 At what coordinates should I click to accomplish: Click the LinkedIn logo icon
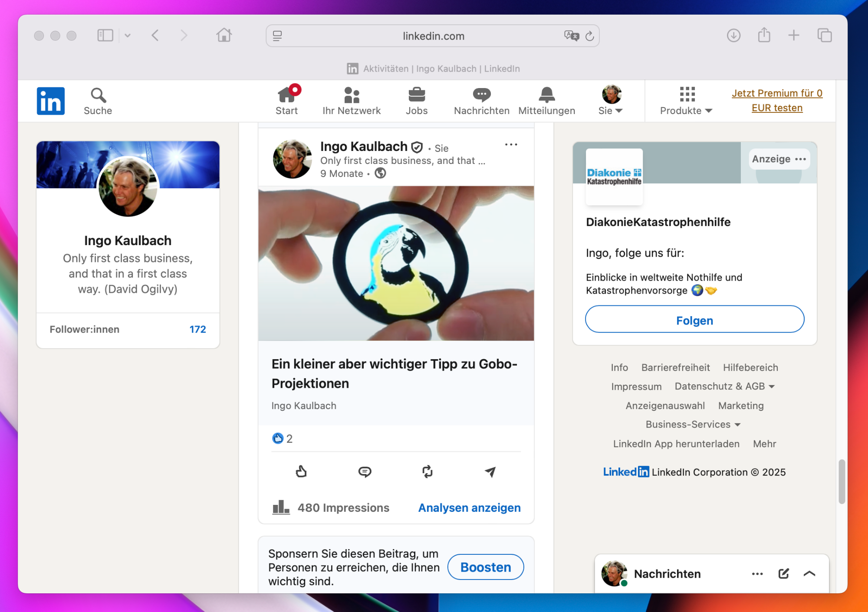pos(50,101)
